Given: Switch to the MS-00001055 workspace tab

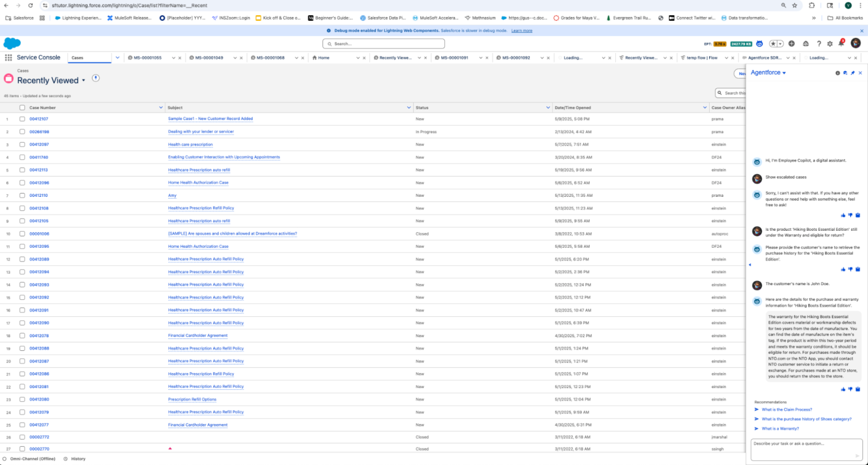Looking at the screenshot, I should click(148, 58).
